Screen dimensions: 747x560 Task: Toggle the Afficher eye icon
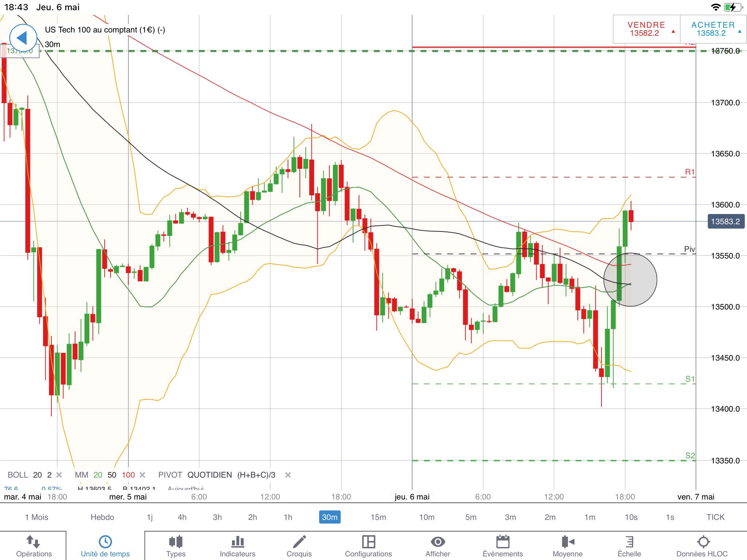[x=438, y=542]
